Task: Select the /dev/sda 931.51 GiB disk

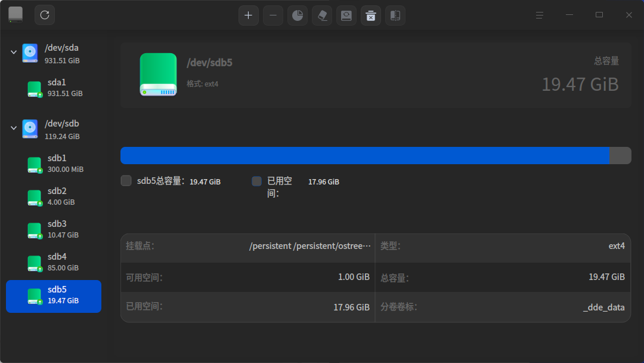Action: click(54, 54)
